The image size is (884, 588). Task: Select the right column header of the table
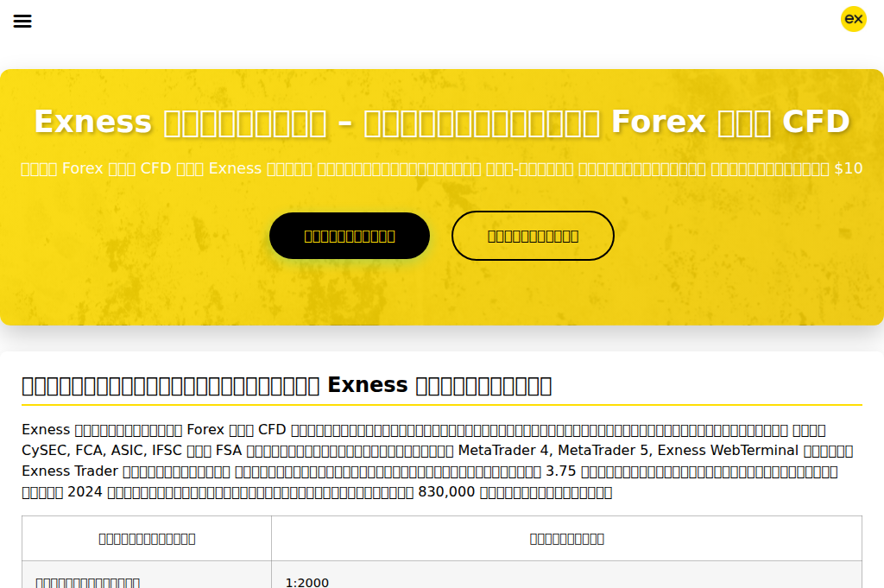pyautogui.click(x=567, y=538)
